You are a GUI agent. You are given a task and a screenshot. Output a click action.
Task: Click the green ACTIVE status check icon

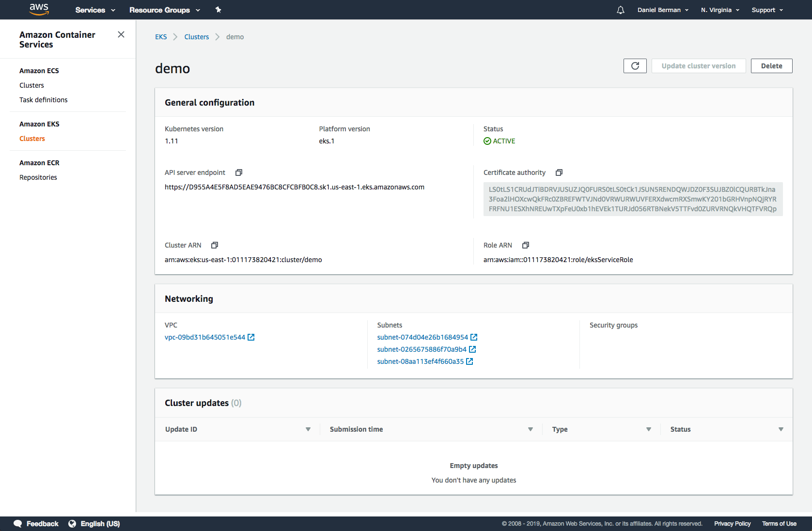[487, 141]
